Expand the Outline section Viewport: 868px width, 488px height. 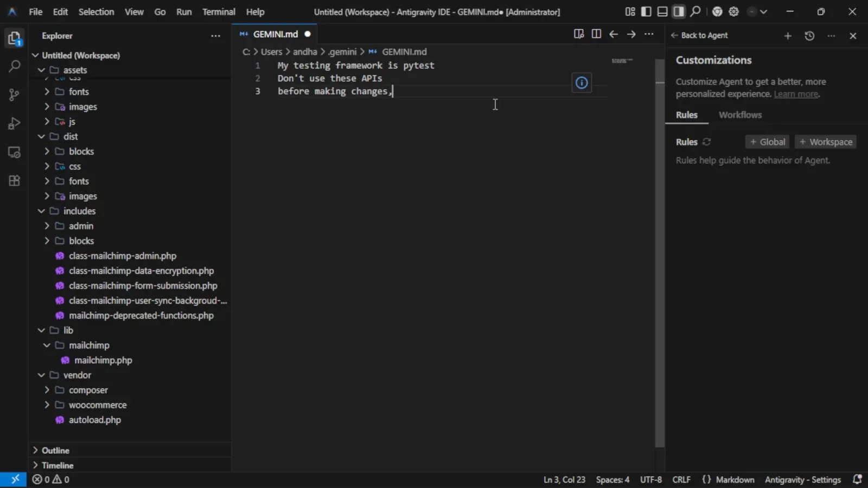pyautogui.click(x=130, y=451)
